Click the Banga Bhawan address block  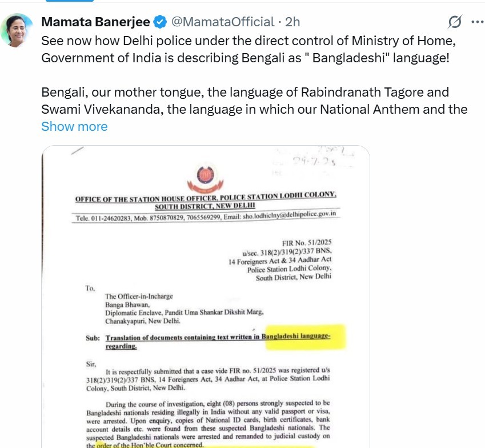click(x=185, y=309)
